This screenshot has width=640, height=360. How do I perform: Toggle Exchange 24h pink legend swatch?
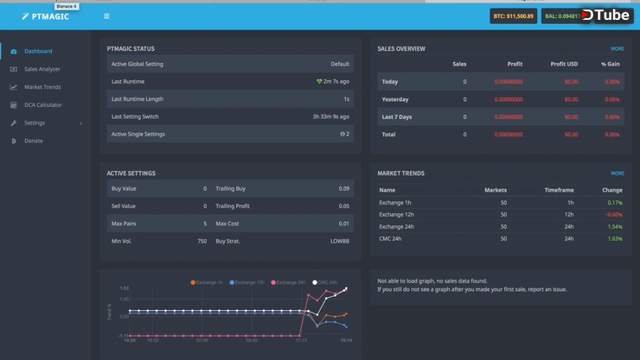pos(273,282)
